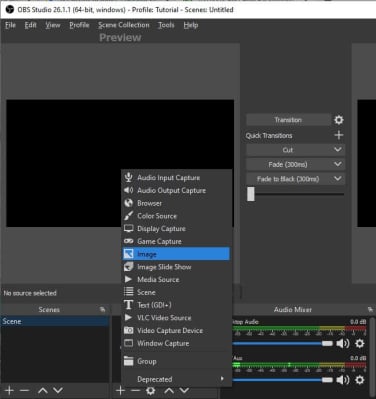
Task: Move source down with arrow icon
Action: tap(184, 390)
